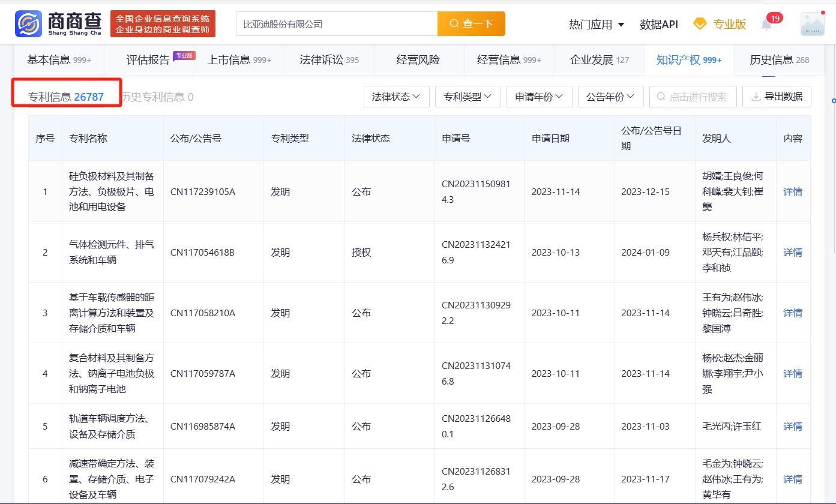836x504 pixels.
Task: Open 详情 for patent CN117059787A
Action: point(793,374)
